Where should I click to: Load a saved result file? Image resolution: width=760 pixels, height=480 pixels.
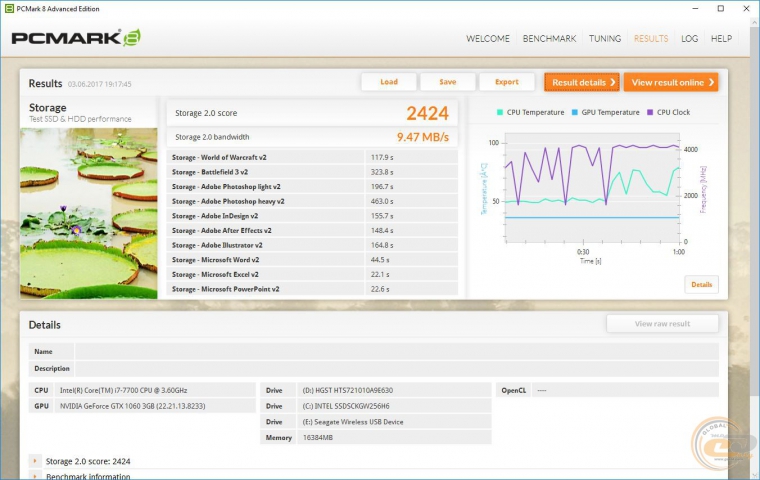click(x=389, y=82)
